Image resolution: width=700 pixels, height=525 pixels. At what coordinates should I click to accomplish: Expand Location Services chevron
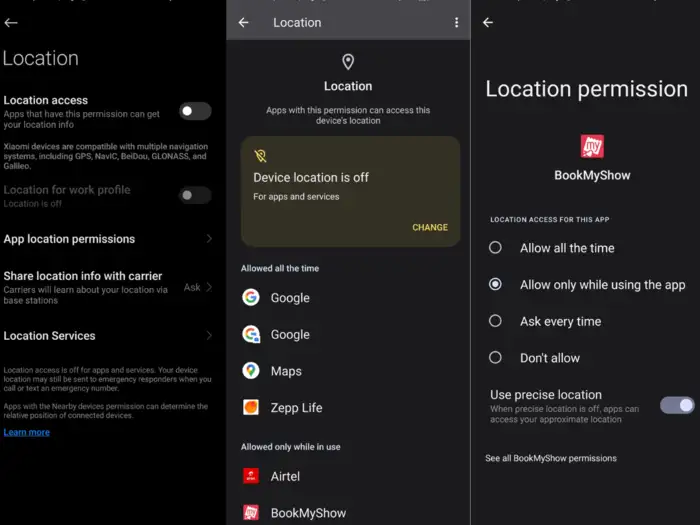pos(209,336)
